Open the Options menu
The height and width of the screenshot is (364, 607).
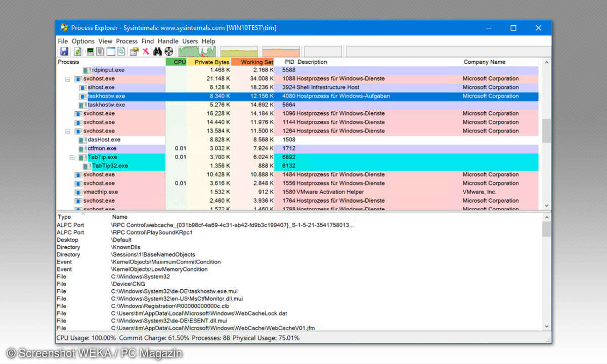click(83, 41)
